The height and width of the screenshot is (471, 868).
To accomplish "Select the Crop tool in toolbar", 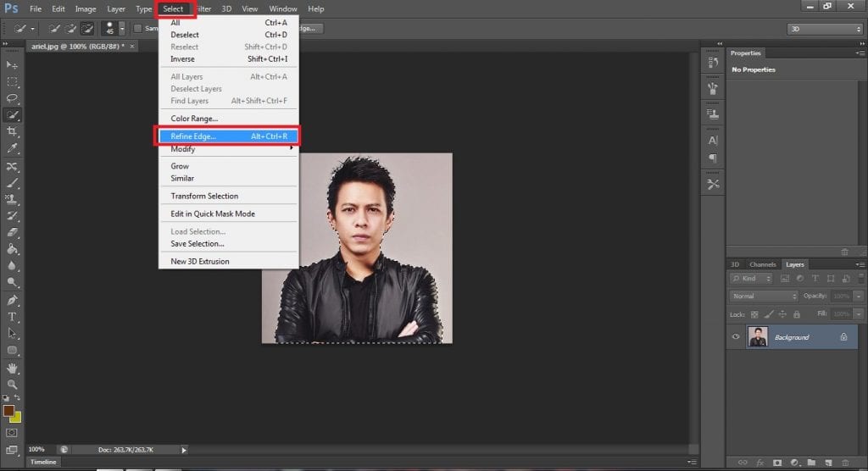I will click(13, 132).
